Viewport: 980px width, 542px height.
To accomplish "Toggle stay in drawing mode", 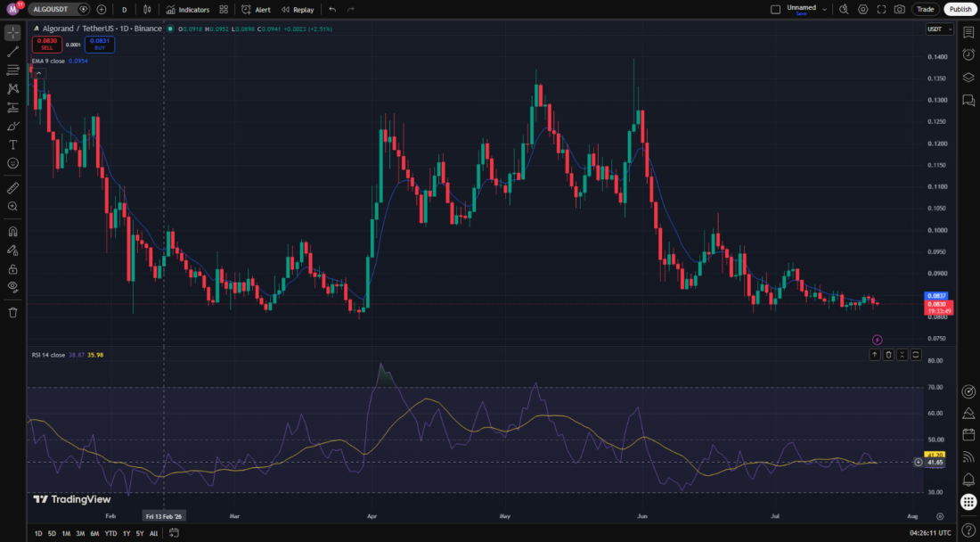I will point(12,250).
